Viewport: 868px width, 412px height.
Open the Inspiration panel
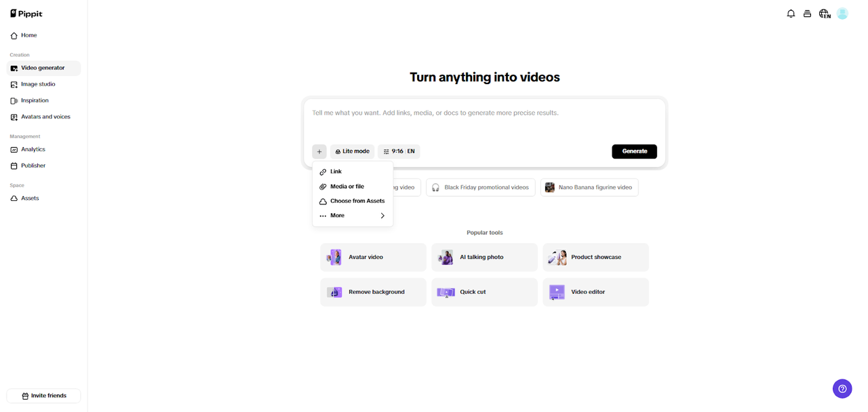(x=35, y=100)
